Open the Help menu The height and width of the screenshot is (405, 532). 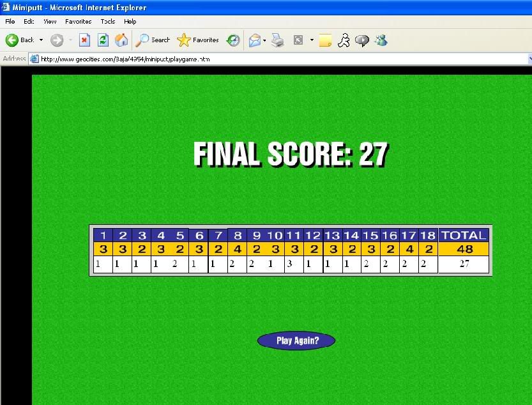[130, 21]
